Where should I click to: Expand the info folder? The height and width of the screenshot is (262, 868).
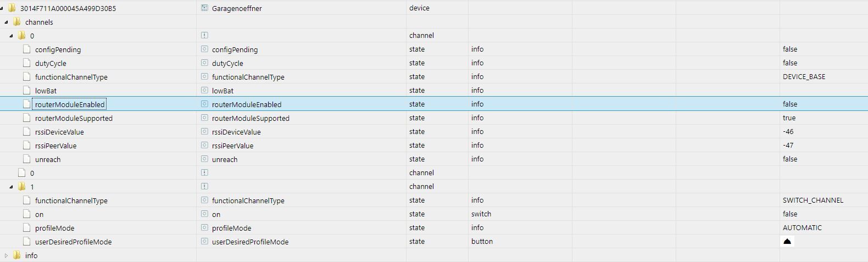tap(7, 255)
